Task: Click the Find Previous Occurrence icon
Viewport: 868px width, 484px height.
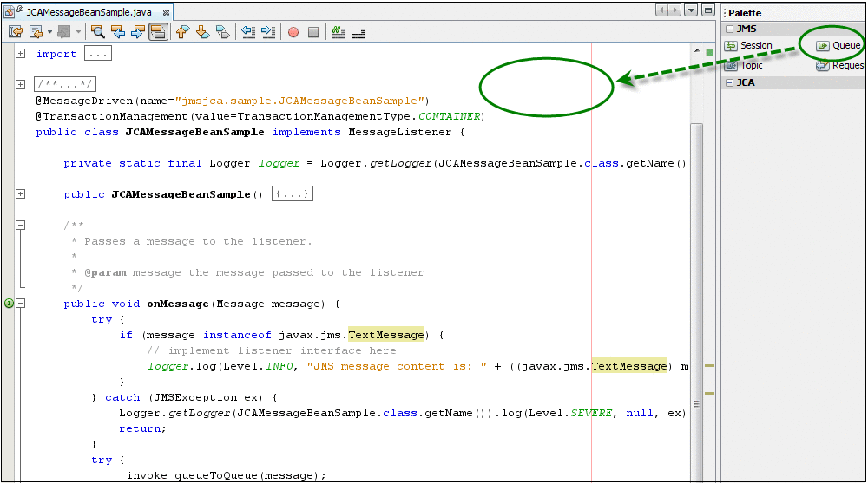Action: 118,32
